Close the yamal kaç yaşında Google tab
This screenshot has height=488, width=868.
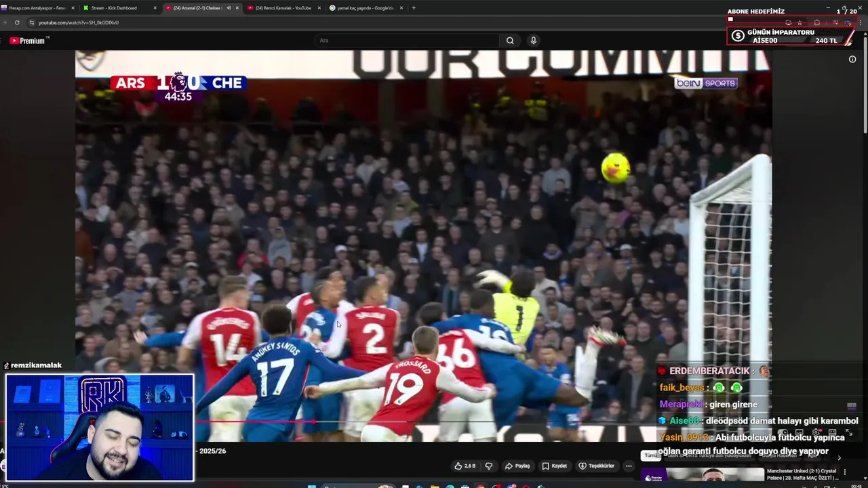[x=401, y=8]
